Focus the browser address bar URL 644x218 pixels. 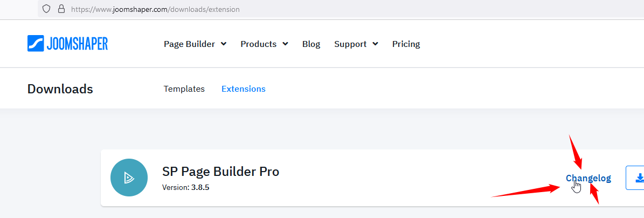click(156, 9)
